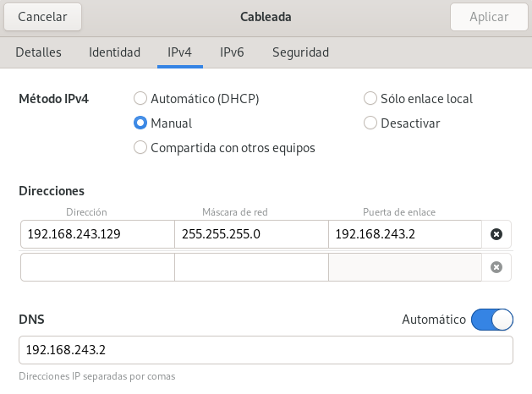Image resolution: width=532 pixels, height=394 pixels.
Task: Switch to the Identidad tab
Action: point(114,52)
